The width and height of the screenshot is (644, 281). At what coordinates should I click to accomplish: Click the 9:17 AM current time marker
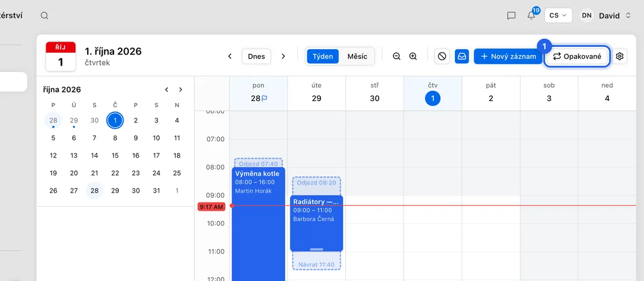211,207
